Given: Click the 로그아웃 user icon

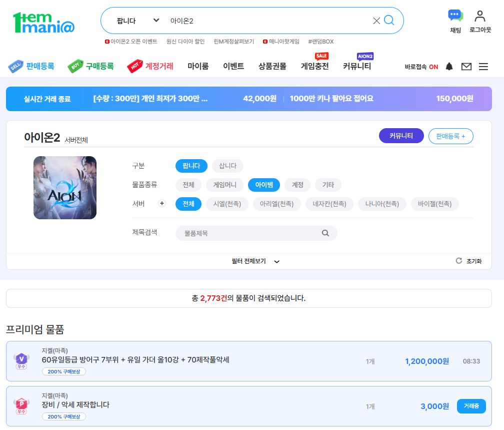Looking at the screenshot, I should tap(480, 16).
